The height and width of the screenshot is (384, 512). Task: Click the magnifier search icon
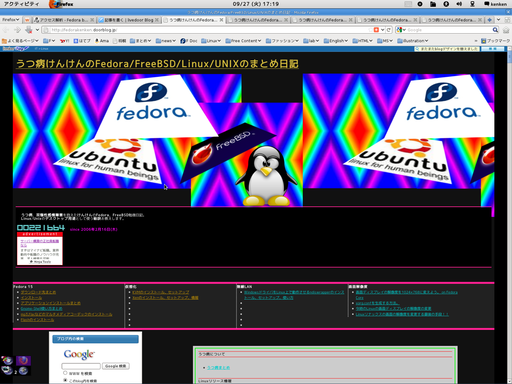click(x=495, y=30)
